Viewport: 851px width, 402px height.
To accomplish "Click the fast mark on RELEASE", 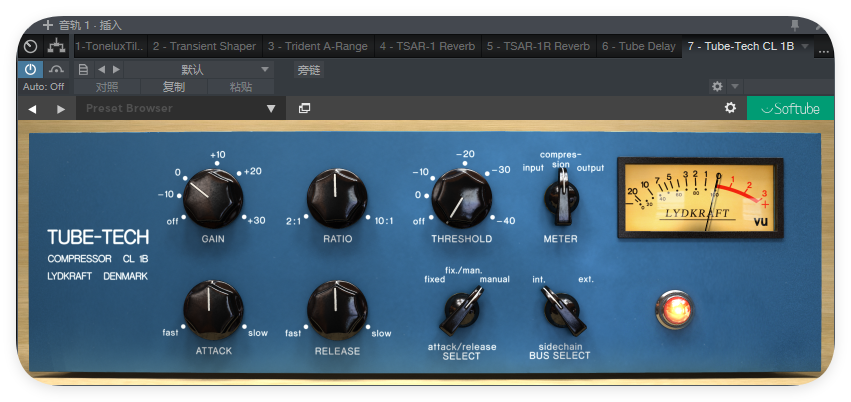I will pos(293,333).
